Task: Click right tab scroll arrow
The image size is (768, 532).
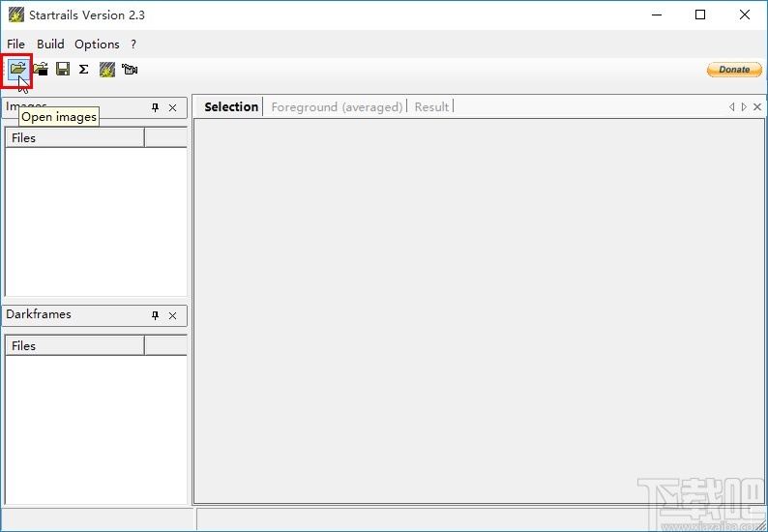Action: click(744, 106)
